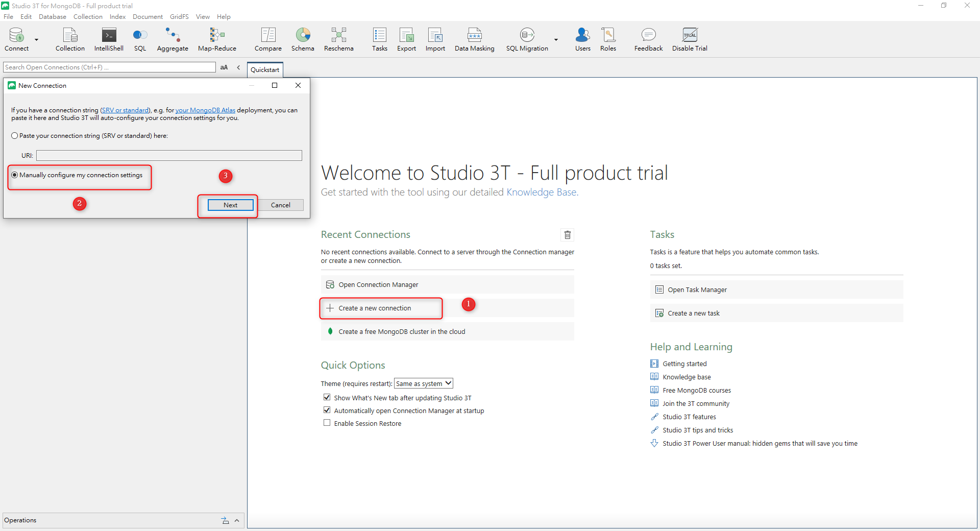Select Manually configure my connection settings
Viewport: 980px width, 531px height.
15,175
